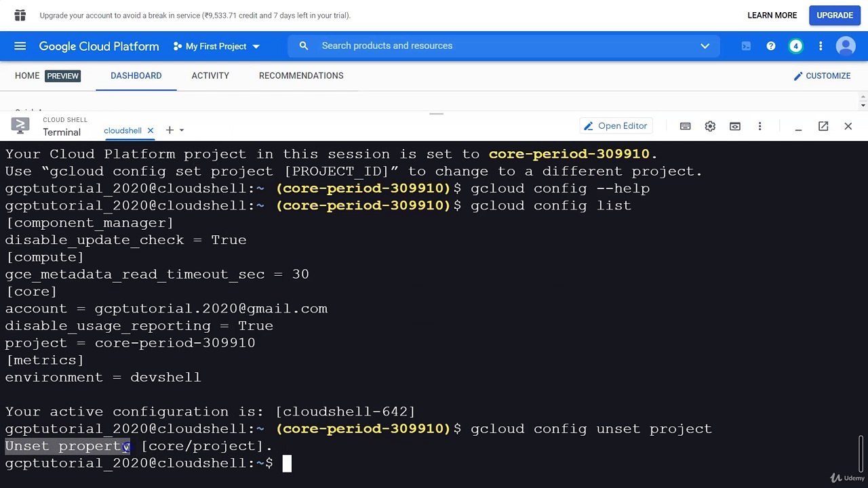Open the My First Project selector

tap(216, 46)
